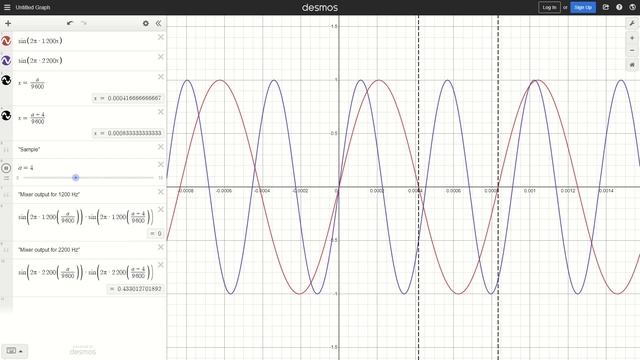Click the upper limit of slider a
The image size is (640, 360).
(160, 178)
